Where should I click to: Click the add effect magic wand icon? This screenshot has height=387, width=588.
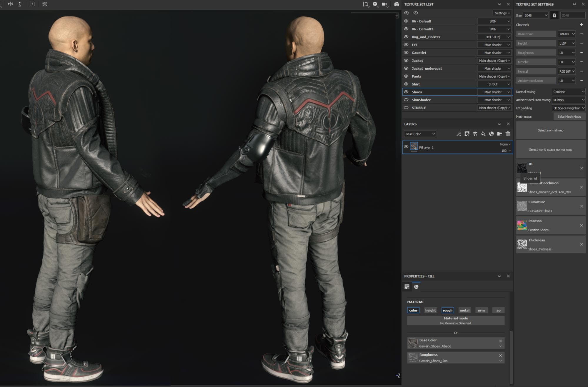pos(459,134)
